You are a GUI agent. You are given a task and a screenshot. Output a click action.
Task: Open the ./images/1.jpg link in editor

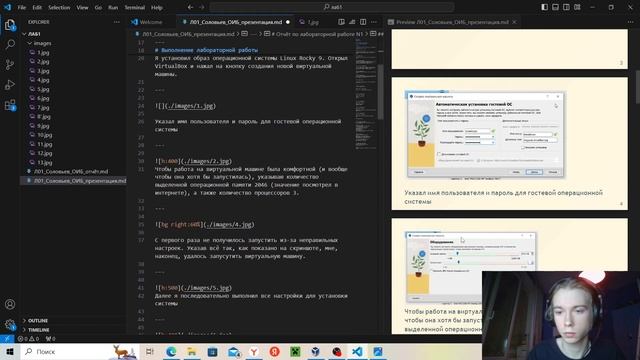coord(191,106)
